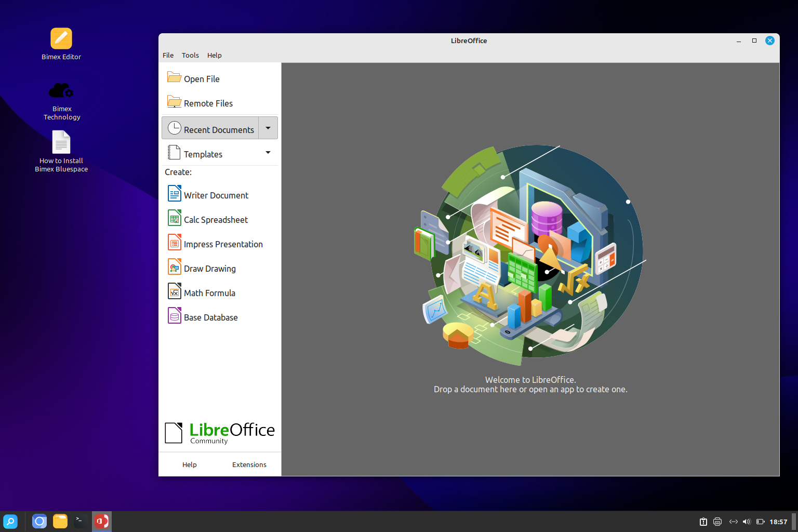
Task: Open the File menu
Action: point(168,55)
